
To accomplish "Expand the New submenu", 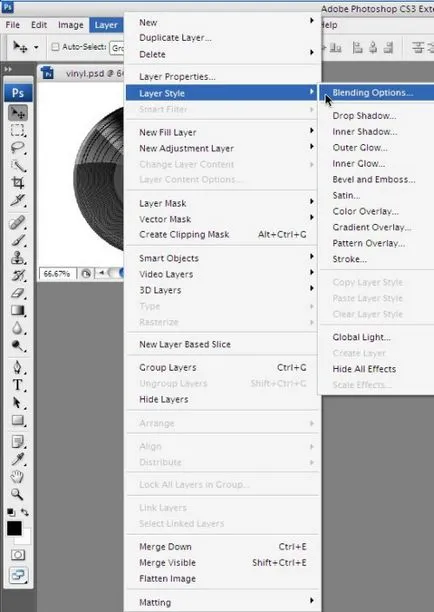I will (223, 23).
